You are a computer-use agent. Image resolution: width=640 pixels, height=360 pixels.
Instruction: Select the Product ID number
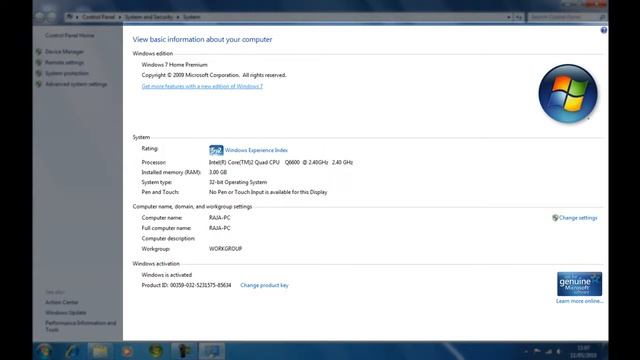point(200,285)
